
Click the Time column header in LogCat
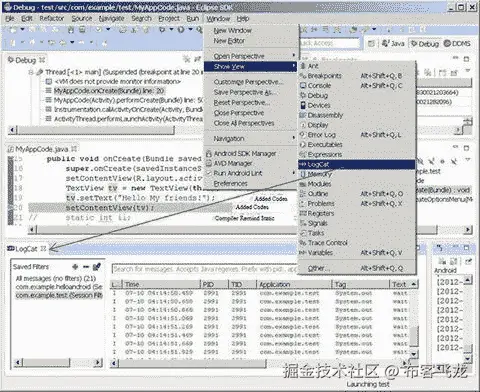click(x=161, y=284)
